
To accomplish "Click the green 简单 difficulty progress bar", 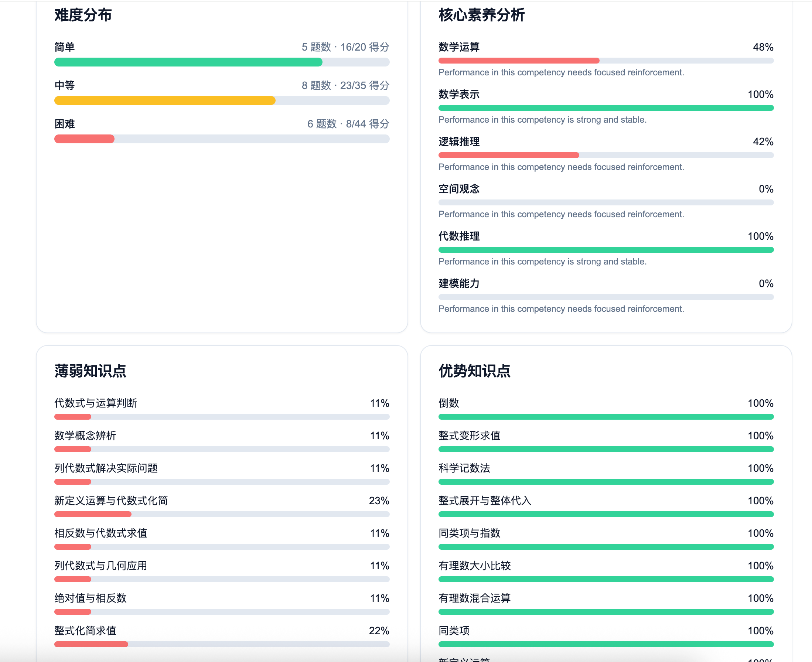I will tap(222, 62).
